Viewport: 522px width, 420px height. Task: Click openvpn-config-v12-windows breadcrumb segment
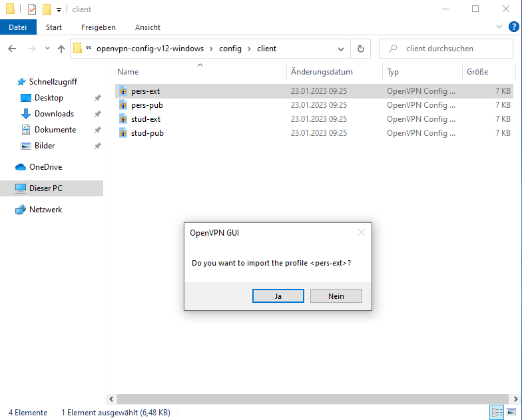coord(150,49)
